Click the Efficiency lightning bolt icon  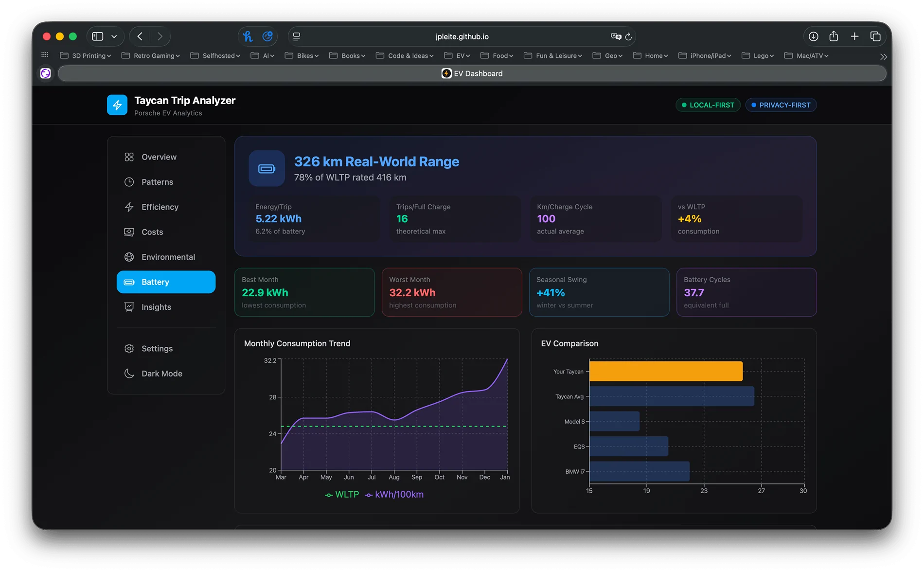(129, 207)
